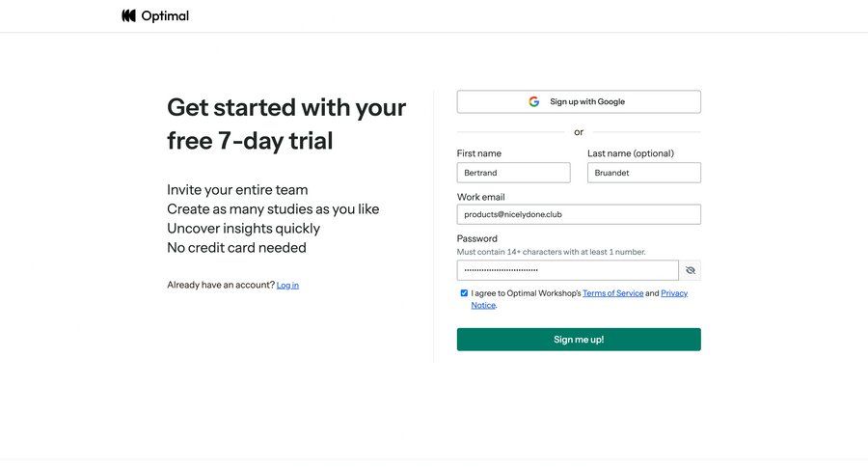Image resolution: width=868 pixels, height=467 pixels.
Task: Click the Google 'G' icon
Action: click(534, 101)
